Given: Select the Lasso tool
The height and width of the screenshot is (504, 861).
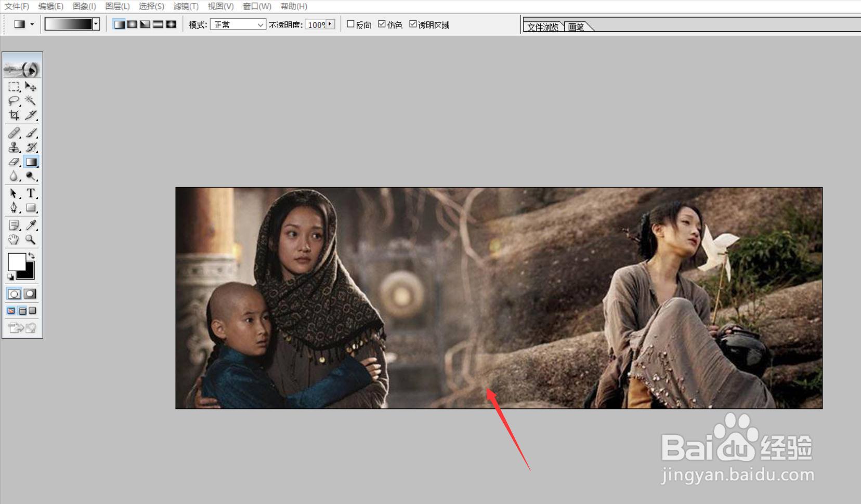Looking at the screenshot, I should tap(14, 101).
